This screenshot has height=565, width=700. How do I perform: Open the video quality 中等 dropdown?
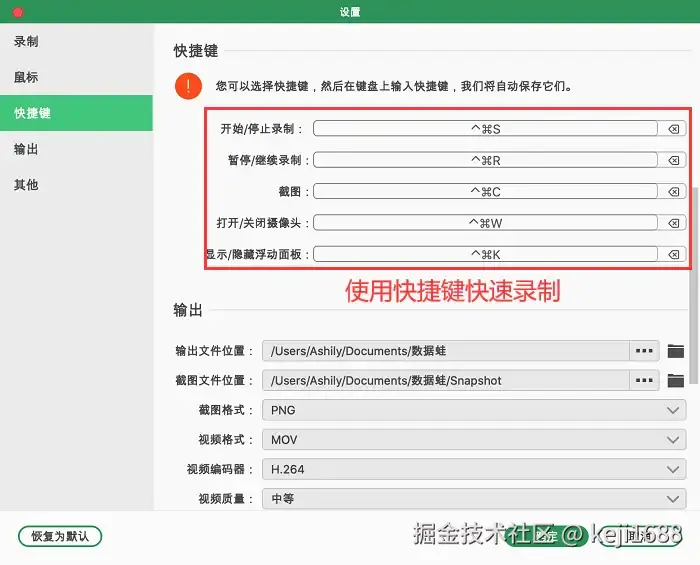pos(474,499)
